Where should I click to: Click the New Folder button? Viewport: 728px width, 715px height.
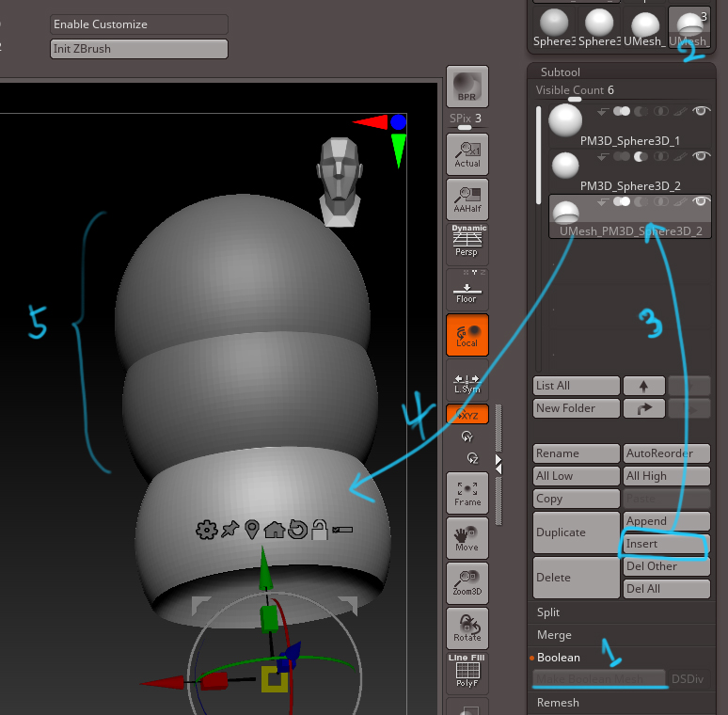[x=577, y=408]
